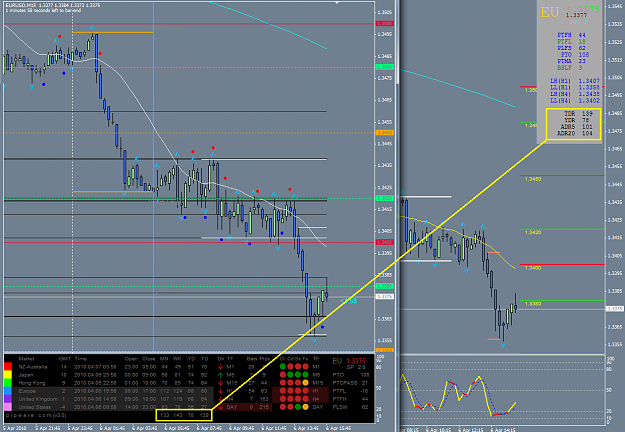Click the green Hong Kong market color swatch
The image size is (625, 432).
click(x=8, y=383)
